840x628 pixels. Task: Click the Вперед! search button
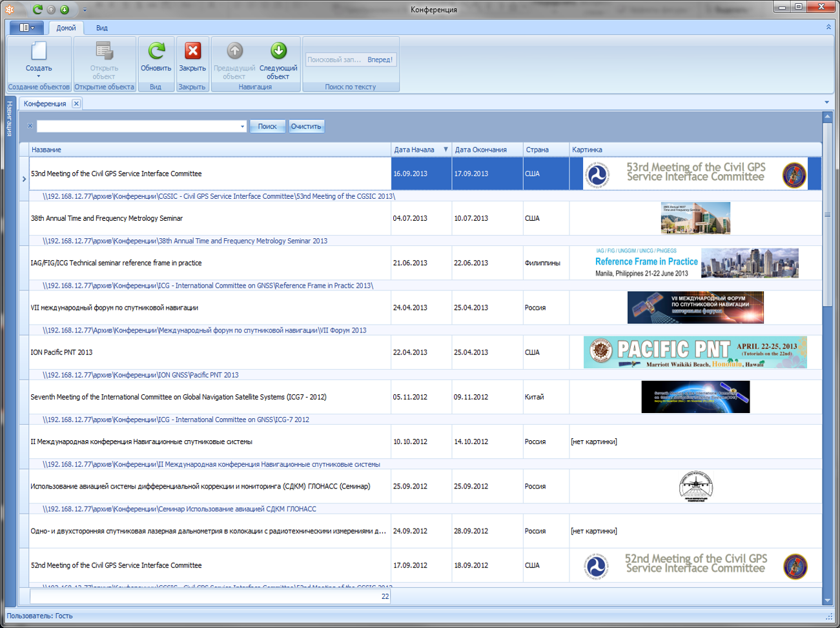[x=380, y=59]
